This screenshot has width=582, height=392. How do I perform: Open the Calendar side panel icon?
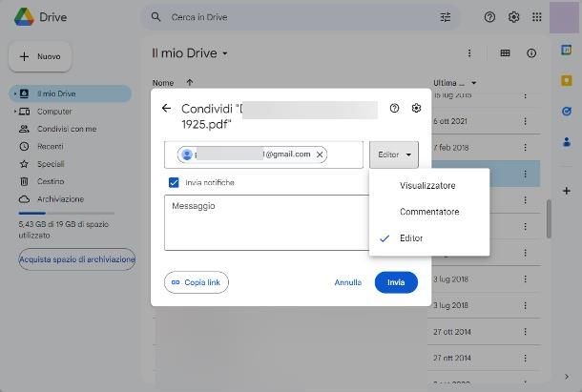(567, 50)
